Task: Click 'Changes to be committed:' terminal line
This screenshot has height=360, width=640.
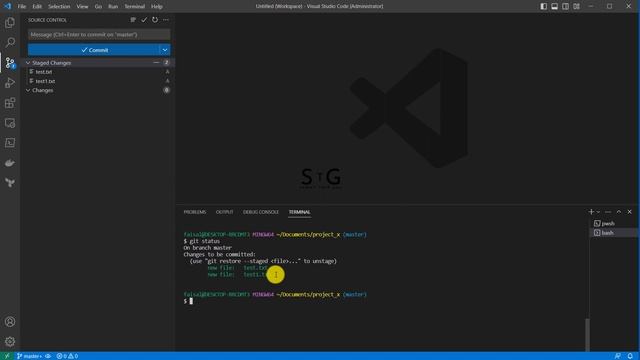Action: [x=219, y=254]
